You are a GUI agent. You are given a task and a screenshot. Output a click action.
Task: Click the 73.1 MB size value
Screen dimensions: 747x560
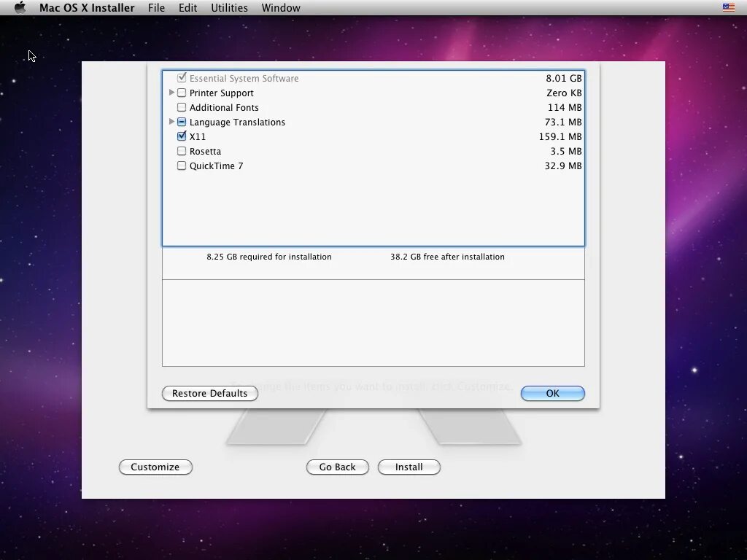pos(563,122)
